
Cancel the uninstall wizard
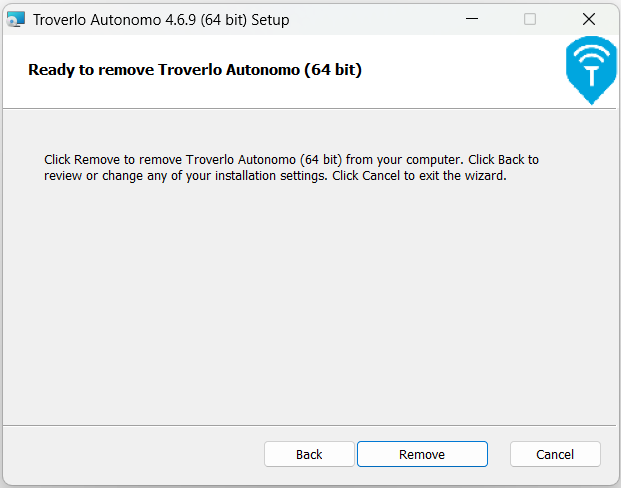point(555,454)
